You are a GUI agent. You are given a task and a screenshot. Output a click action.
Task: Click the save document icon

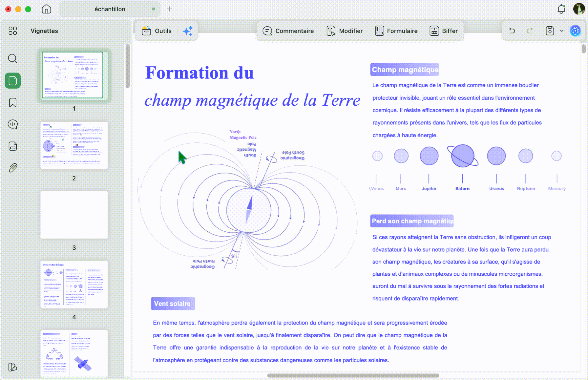[550, 31]
